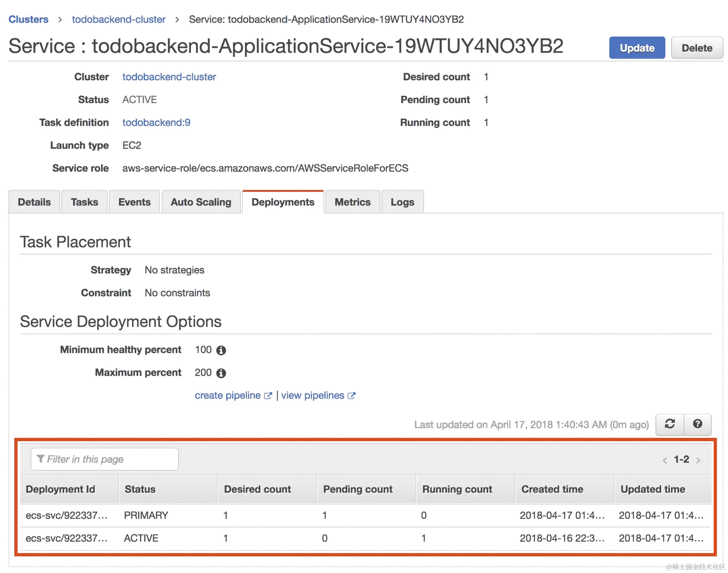Click the help question mark icon
728x573 pixels.
click(x=697, y=424)
